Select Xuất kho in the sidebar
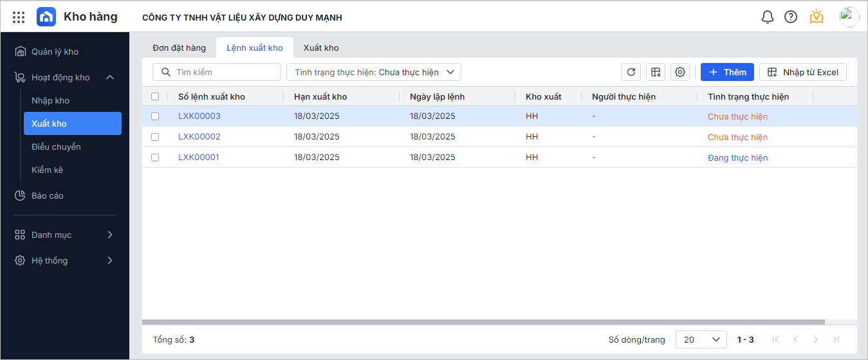 pos(73,123)
